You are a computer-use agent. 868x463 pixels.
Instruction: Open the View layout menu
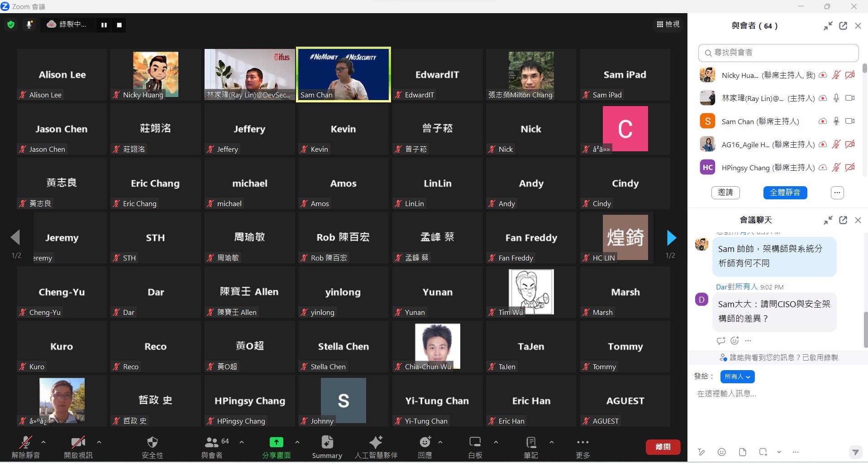668,24
